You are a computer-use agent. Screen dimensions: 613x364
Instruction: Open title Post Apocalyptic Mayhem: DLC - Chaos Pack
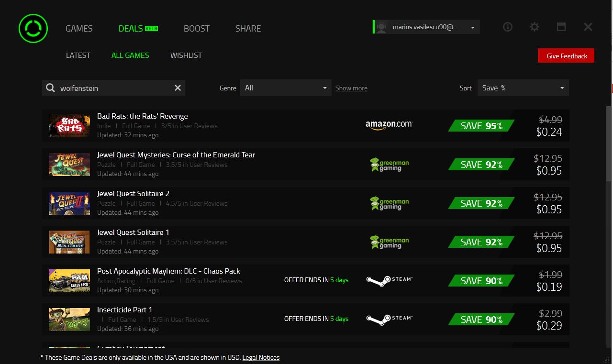tap(168, 271)
